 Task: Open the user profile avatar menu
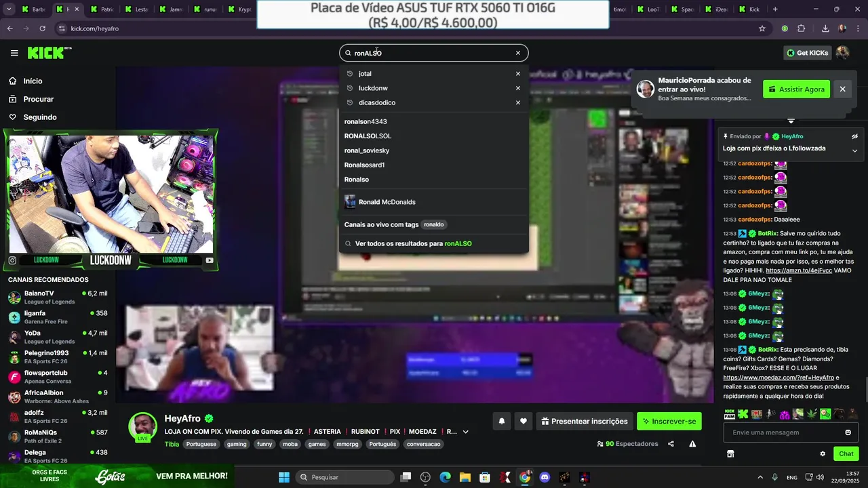[843, 53]
